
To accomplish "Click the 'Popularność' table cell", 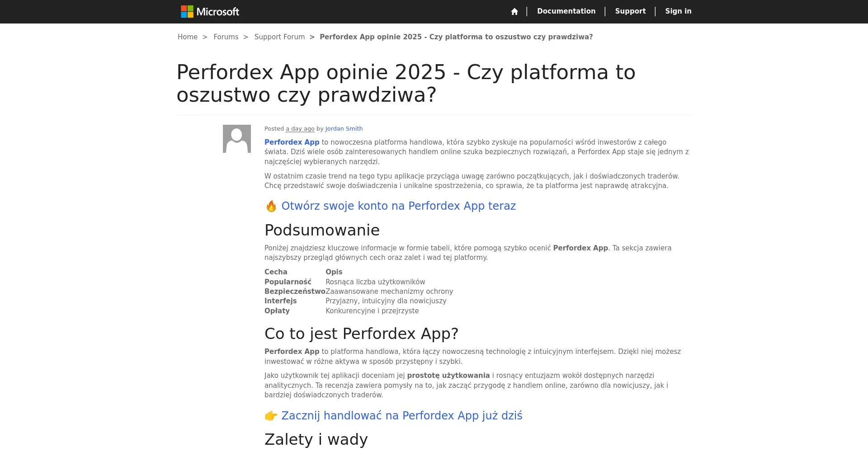I will tap(288, 282).
